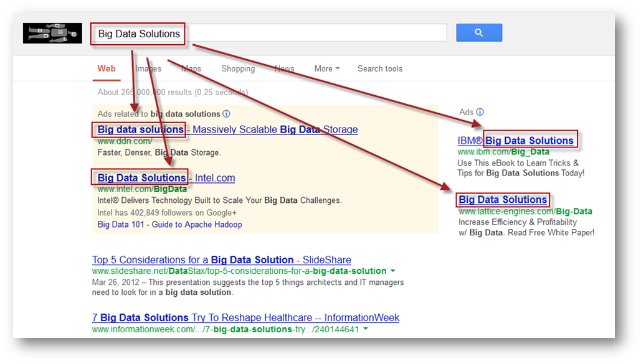Open the lattice-engines Big Data Solutions ad
Screen dimensions: 641x364
(503, 199)
